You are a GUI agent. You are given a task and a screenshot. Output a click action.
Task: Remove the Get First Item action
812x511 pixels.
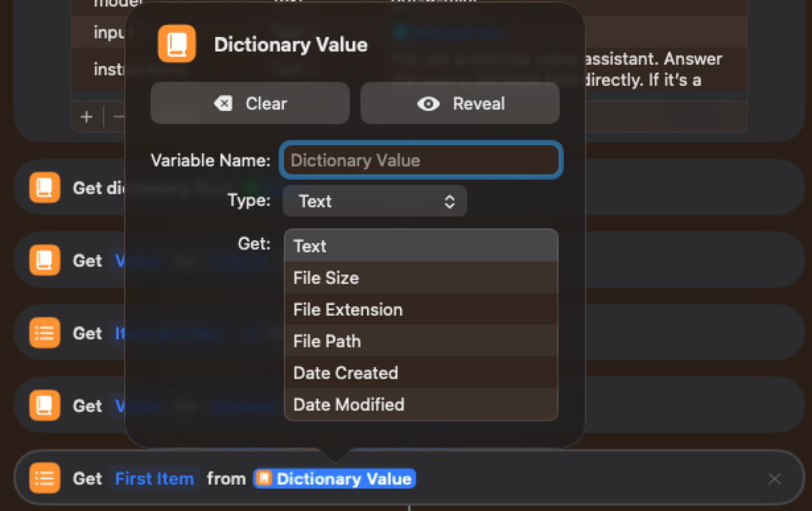pos(774,479)
